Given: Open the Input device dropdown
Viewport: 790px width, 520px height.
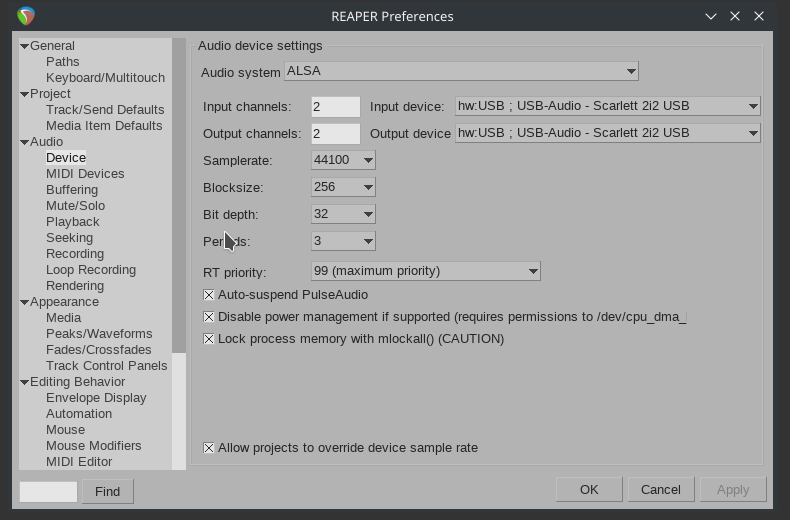Looking at the screenshot, I should (608, 106).
